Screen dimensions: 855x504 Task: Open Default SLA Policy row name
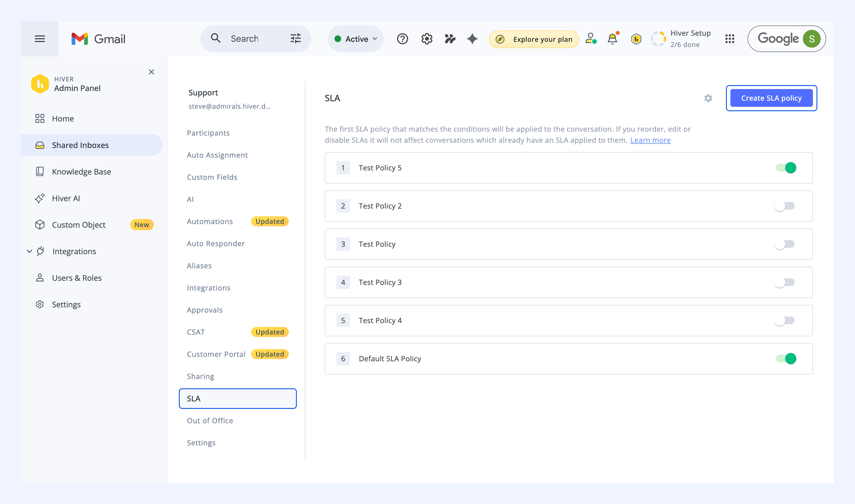coord(390,359)
